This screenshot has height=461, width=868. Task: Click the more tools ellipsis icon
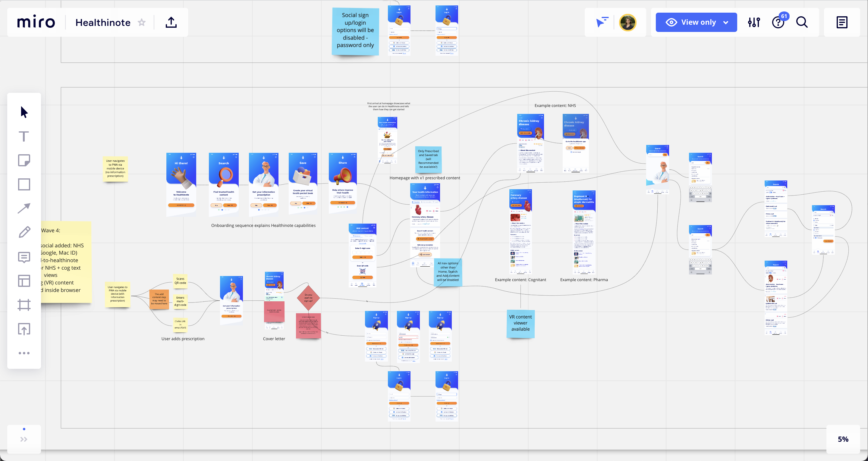coord(24,353)
